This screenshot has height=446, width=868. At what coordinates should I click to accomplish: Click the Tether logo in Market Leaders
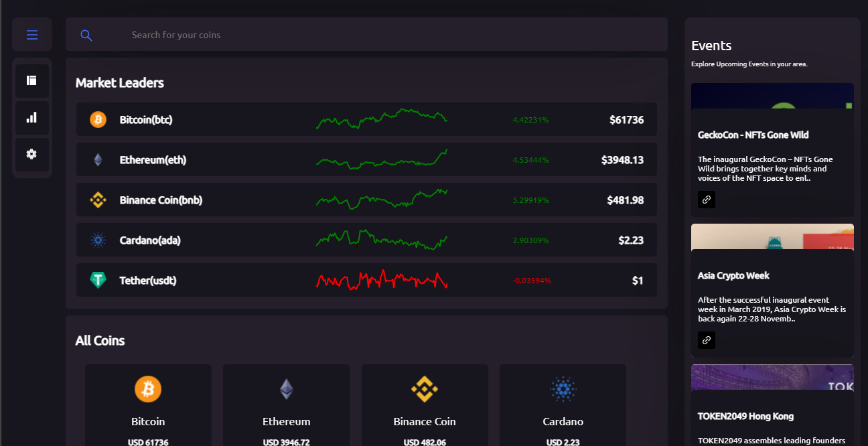click(98, 281)
